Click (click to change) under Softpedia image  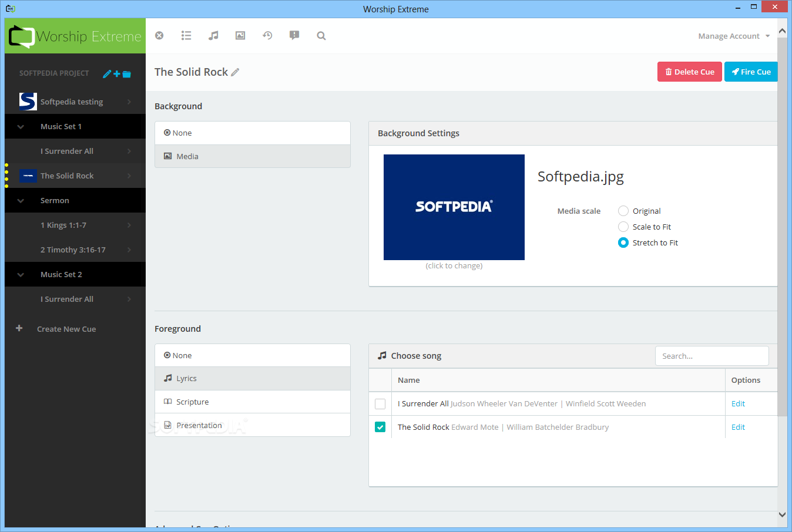tap(454, 265)
